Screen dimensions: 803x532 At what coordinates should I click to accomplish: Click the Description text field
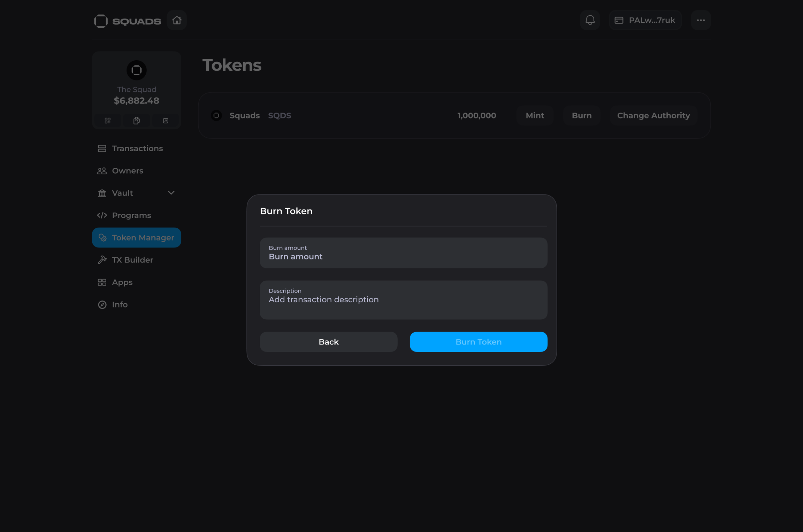(x=403, y=300)
